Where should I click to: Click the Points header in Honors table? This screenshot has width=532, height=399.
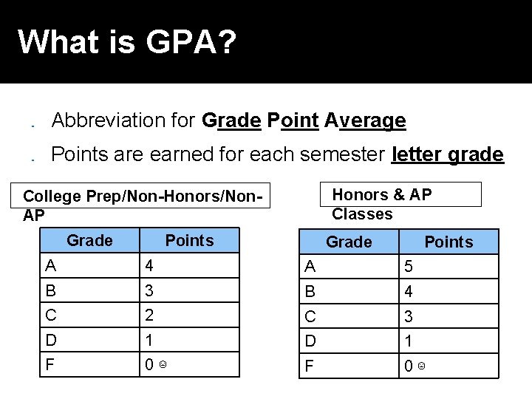pos(449,242)
